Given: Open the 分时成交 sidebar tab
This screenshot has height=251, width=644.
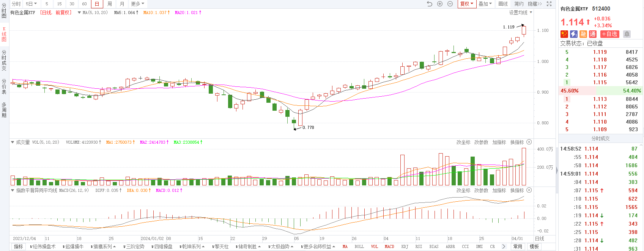Looking at the screenshot, I should point(4,60).
